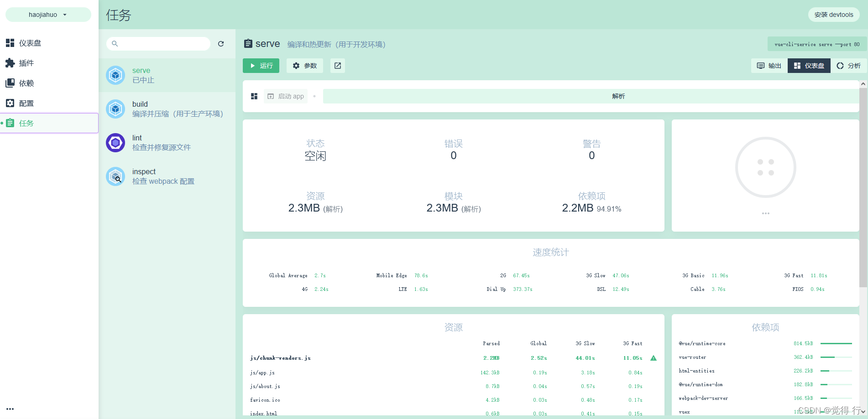
Task: Click the Global Average value 2.7s
Action: point(320,275)
